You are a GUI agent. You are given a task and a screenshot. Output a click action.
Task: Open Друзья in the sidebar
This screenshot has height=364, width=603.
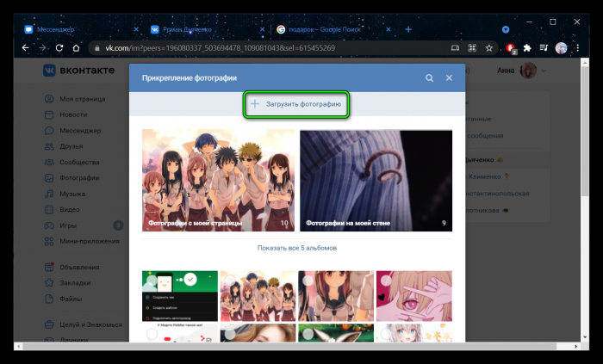(x=64, y=146)
